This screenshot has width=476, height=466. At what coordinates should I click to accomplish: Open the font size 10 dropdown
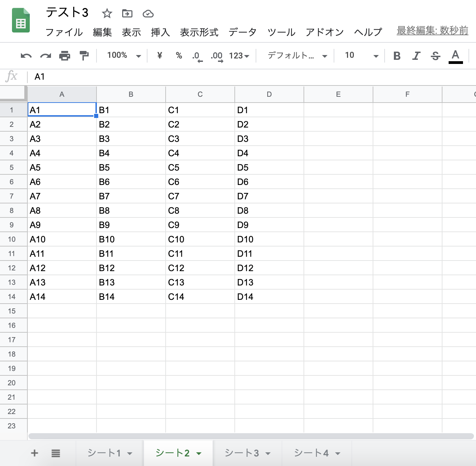pos(361,56)
